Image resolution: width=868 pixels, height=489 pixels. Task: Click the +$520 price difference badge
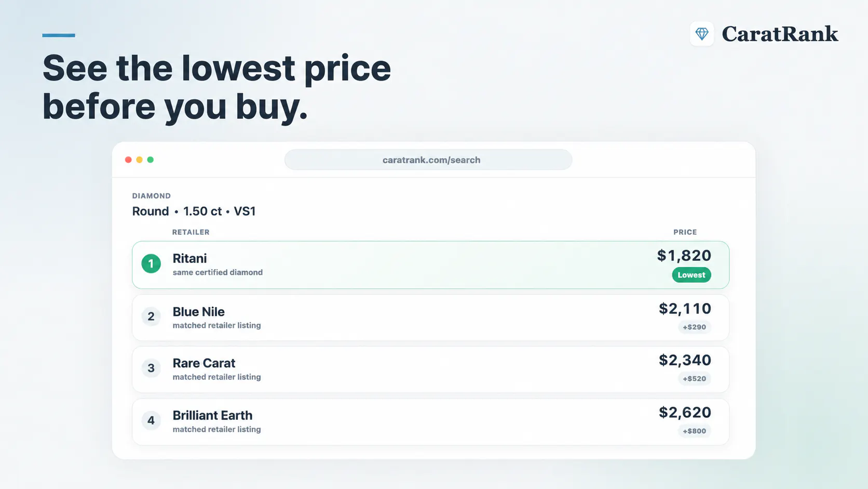pyautogui.click(x=695, y=379)
